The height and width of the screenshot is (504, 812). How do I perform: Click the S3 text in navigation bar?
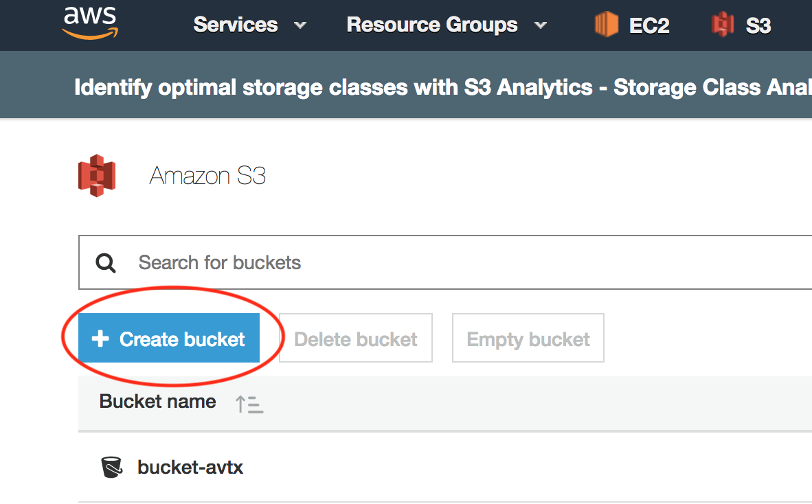click(758, 26)
